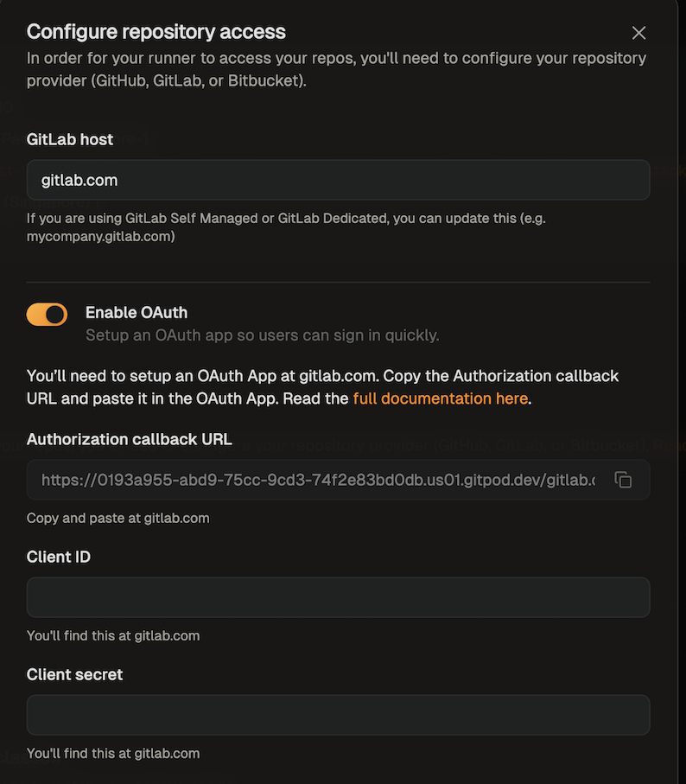Click the Authorization callback URL label
686x784 pixels.
click(130, 439)
